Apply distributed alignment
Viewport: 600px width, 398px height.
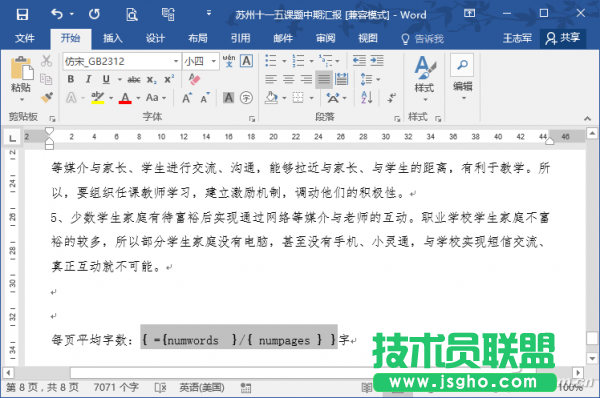coord(341,79)
